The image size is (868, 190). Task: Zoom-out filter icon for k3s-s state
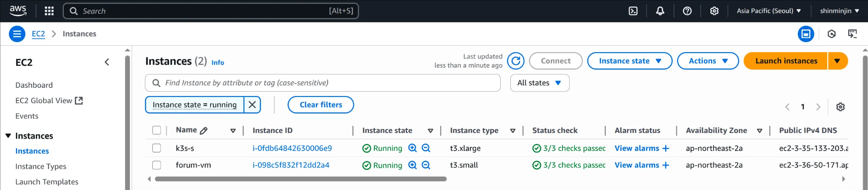[x=426, y=148]
